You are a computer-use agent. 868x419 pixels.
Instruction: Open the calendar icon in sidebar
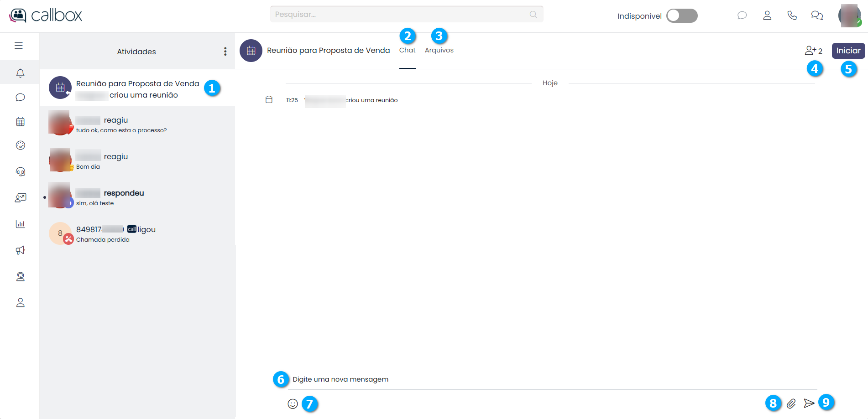(x=20, y=122)
